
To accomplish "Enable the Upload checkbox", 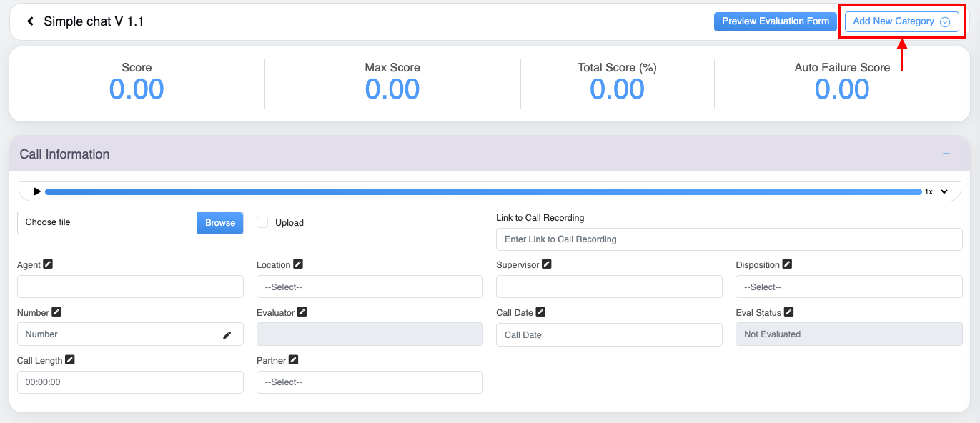I will click(262, 222).
